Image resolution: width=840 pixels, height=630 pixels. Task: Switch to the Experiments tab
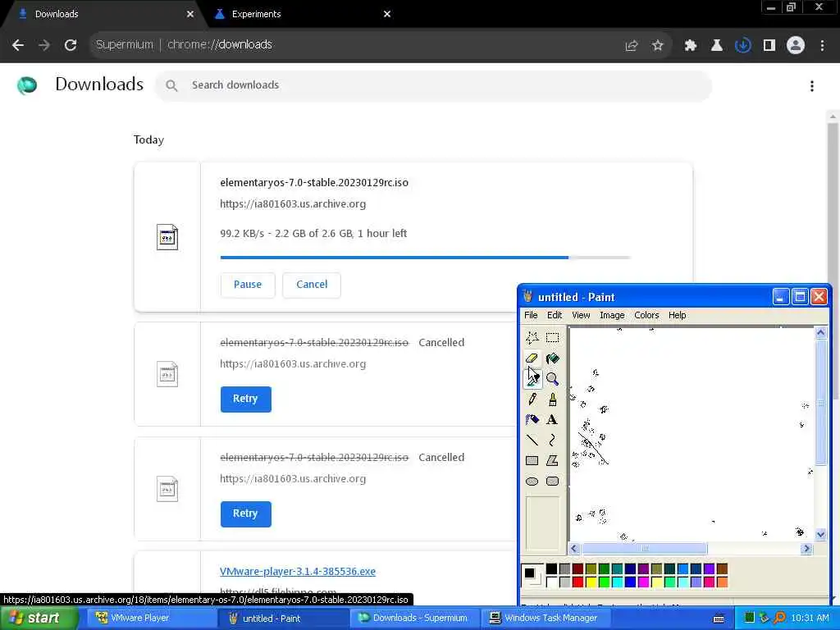coord(294,14)
